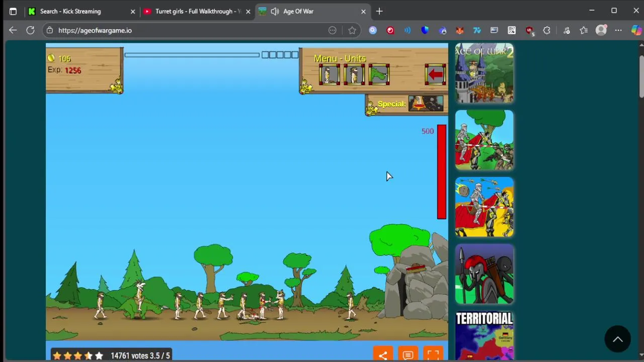Screen dimensions: 644x362
Task: Train the dino rider unit
Action: tap(379, 75)
